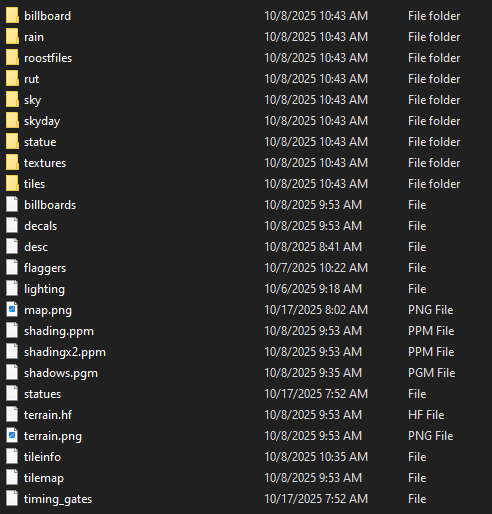Select the rut folder row
The width and height of the screenshot is (492, 514).
pos(246,79)
